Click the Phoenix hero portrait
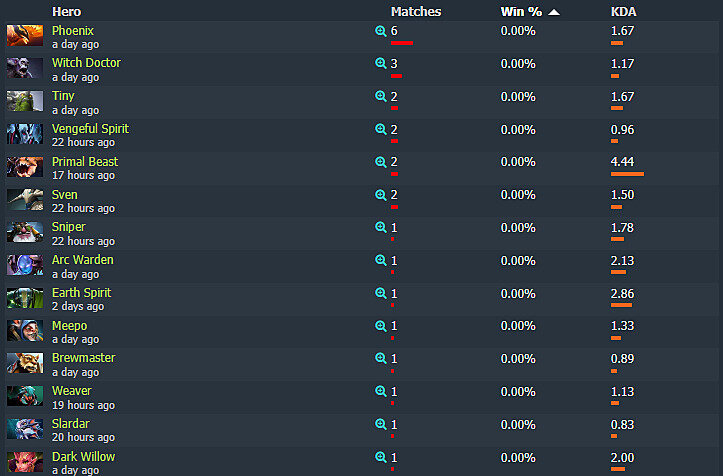Screen dimensions: 723x476 [x=25, y=36]
